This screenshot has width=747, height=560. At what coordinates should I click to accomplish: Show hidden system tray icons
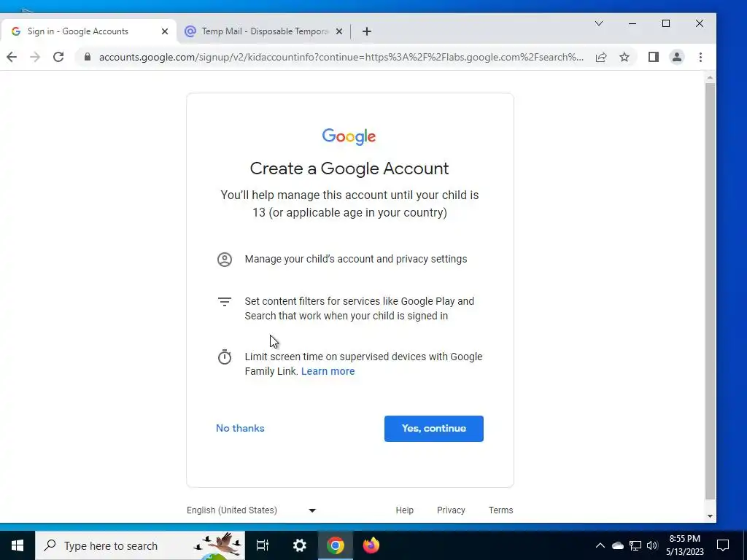click(x=600, y=545)
